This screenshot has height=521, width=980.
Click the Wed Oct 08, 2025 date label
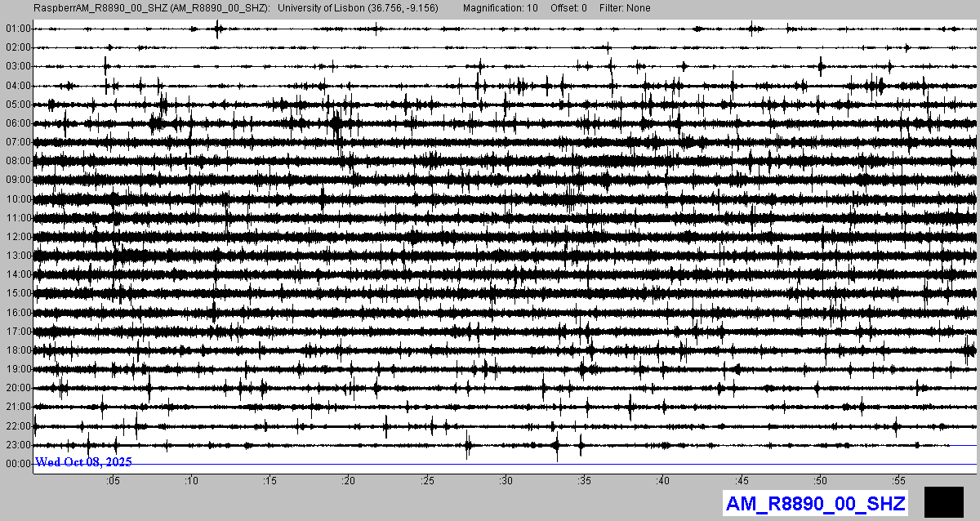pos(83,462)
